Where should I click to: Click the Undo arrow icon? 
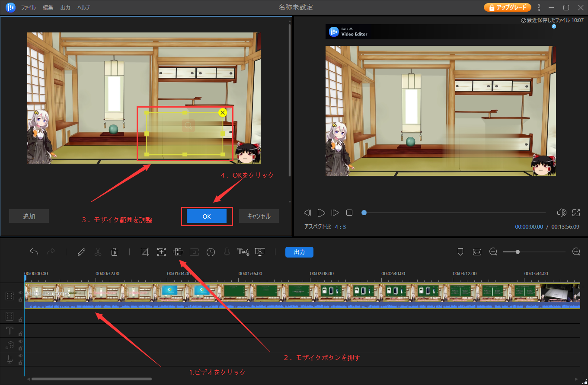34,252
